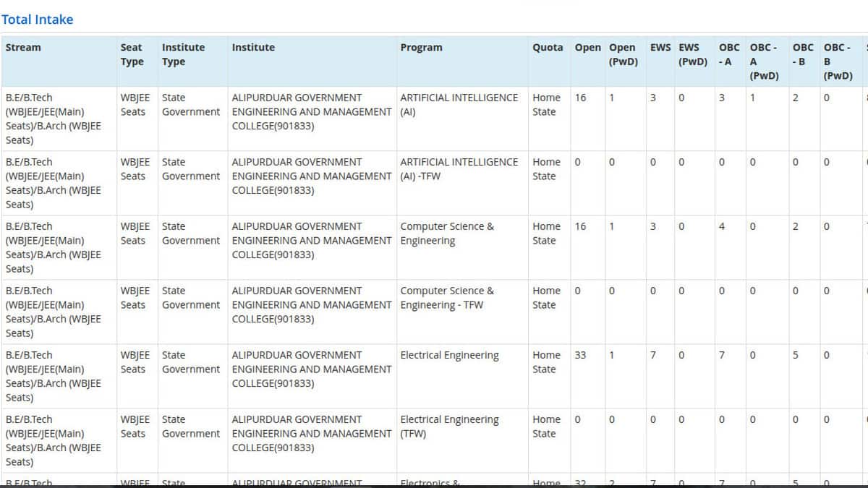Click the Artificial Intelligence (AI) -TFW program cell
The width and height of the screenshot is (868, 488).
[459, 169]
